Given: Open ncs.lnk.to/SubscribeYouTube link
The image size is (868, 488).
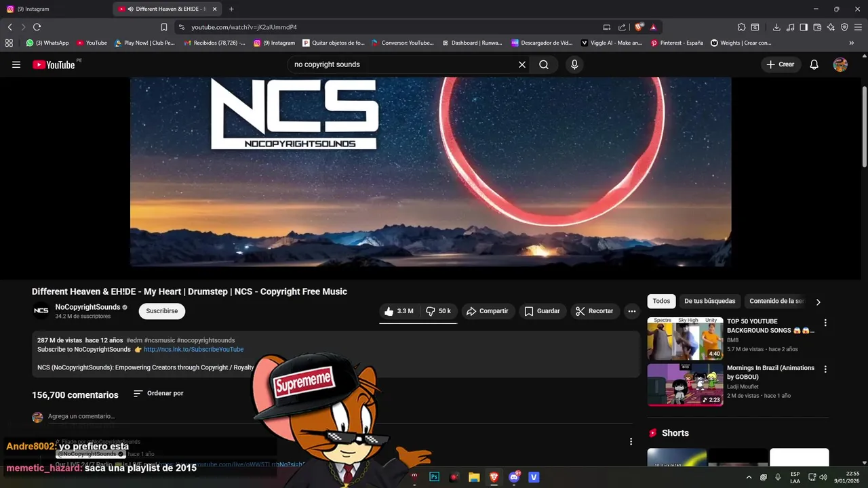Looking at the screenshot, I should (x=193, y=350).
